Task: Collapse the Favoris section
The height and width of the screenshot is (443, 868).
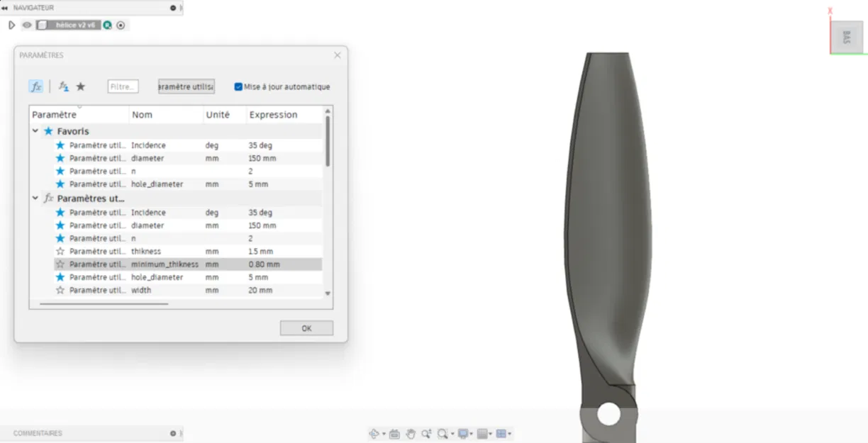Action: (x=35, y=131)
